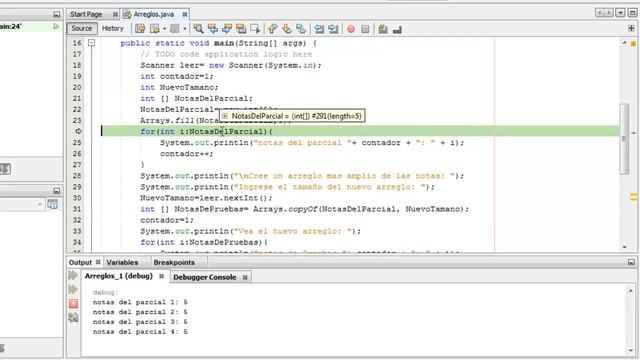This screenshot has height=360, width=640.
Task: Open the Output tab
Action: (x=80, y=262)
